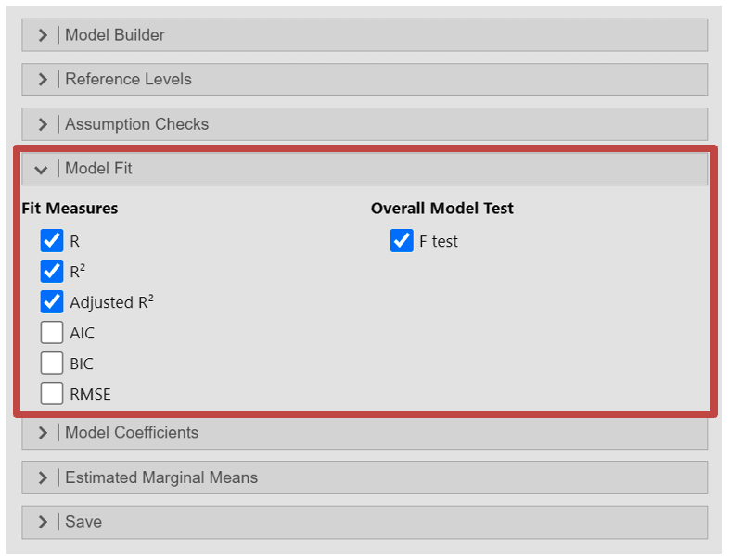Image resolution: width=729 pixels, height=560 pixels.
Task: Check the RMSE checkbox
Action: 52,394
